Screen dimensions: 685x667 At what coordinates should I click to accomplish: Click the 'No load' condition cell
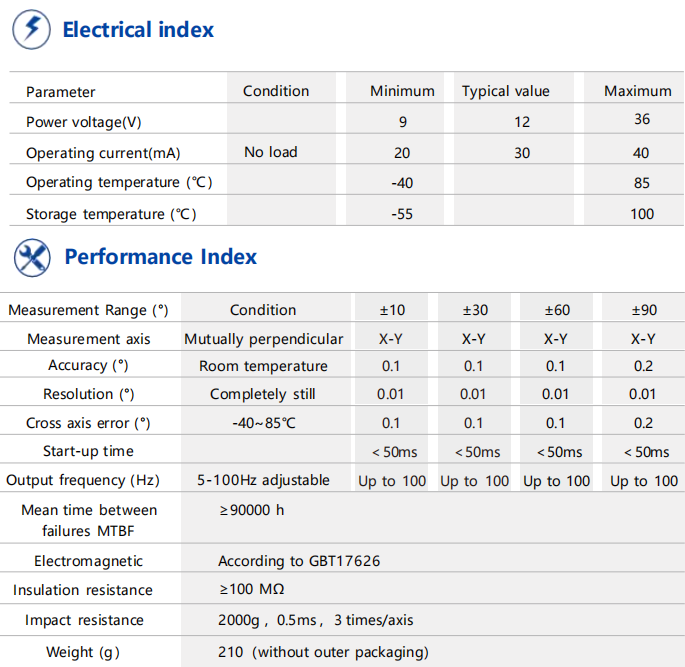coord(271,152)
